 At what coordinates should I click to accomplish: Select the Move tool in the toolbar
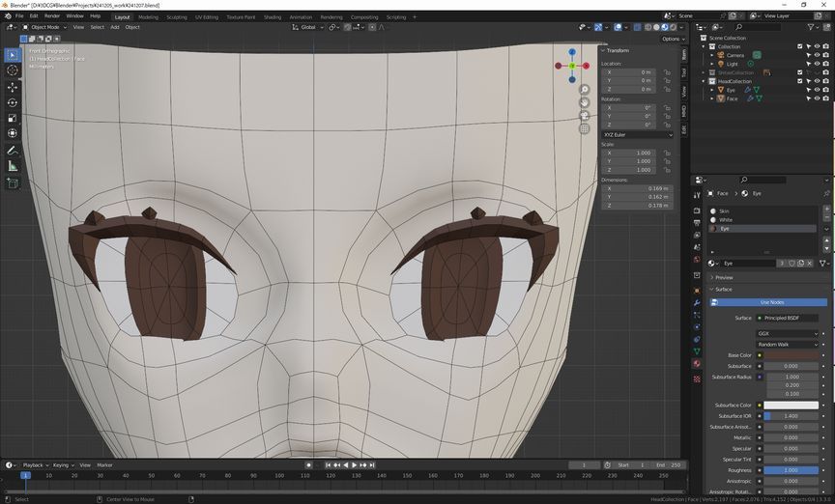point(13,87)
